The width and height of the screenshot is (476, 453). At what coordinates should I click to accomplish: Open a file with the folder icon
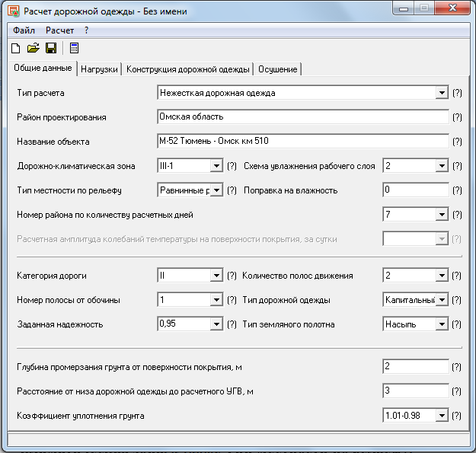pyautogui.click(x=33, y=48)
